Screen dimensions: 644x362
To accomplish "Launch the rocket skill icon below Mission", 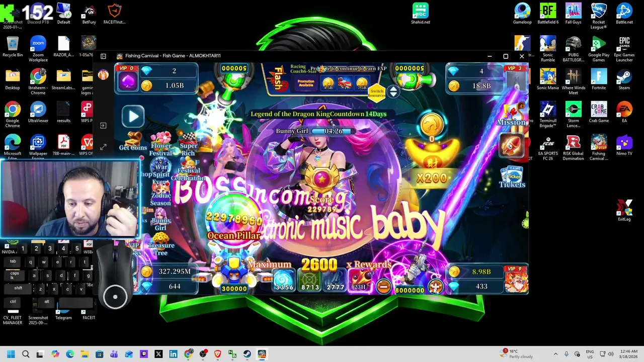I will [x=511, y=145].
